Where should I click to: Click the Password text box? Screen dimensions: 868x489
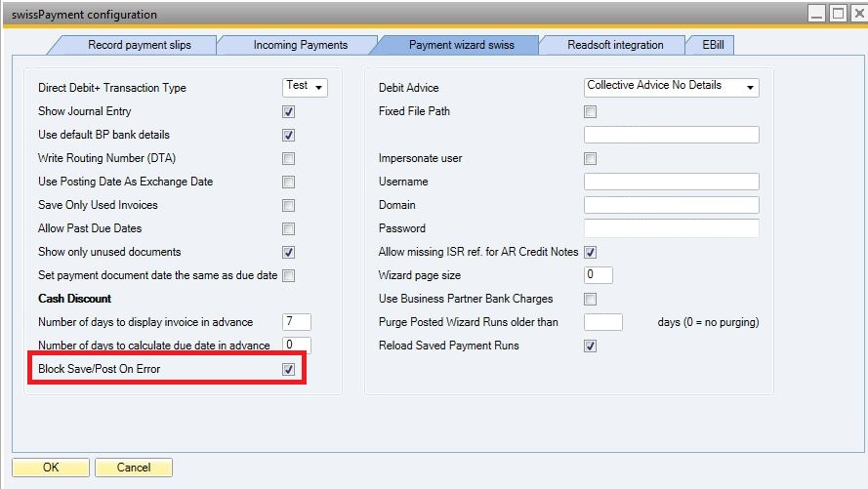coord(671,228)
